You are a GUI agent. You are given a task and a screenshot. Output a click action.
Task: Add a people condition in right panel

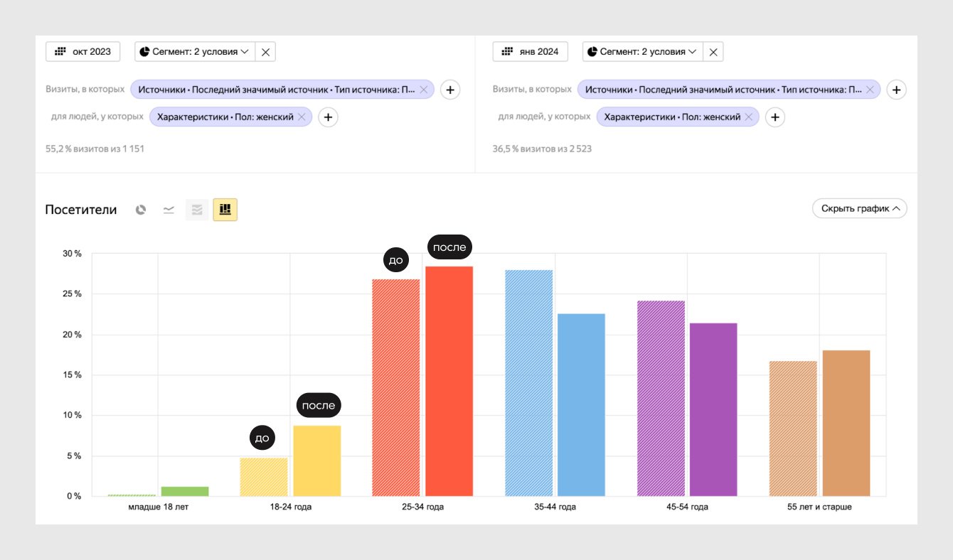(x=775, y=117)
